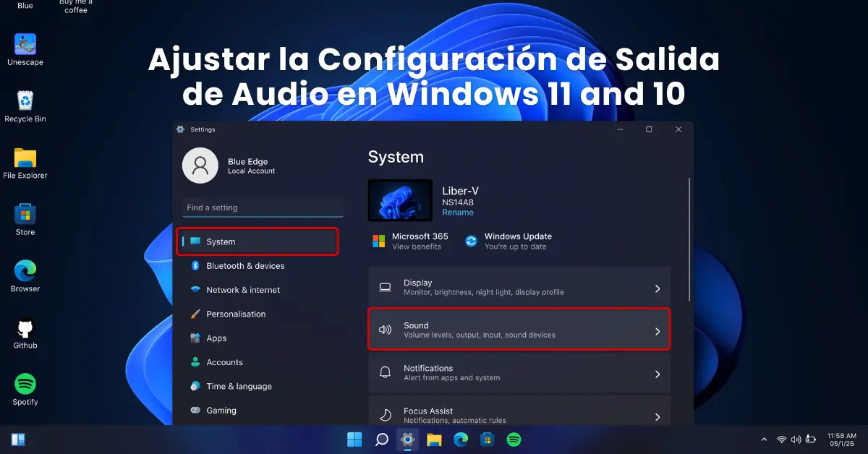Click 'Blue Edge' account name
The width and height of the screenshot is (868, 454).
click(248, 162)
